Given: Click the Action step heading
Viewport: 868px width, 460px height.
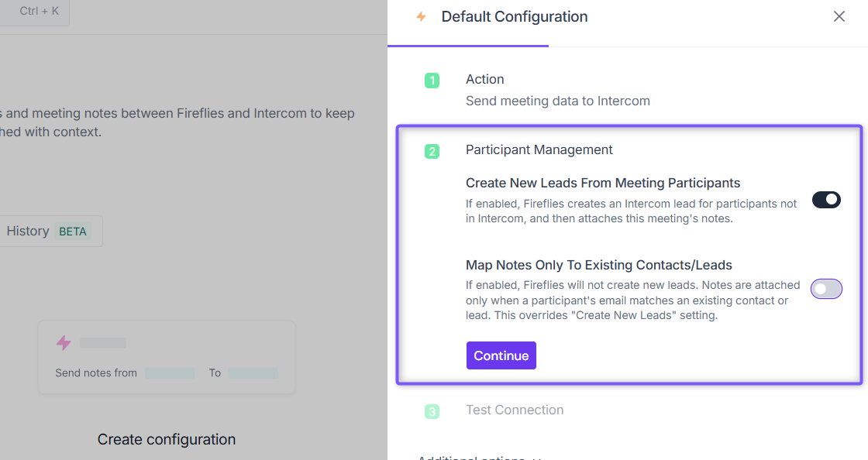Looking at the screenshot, I should 485,79.
